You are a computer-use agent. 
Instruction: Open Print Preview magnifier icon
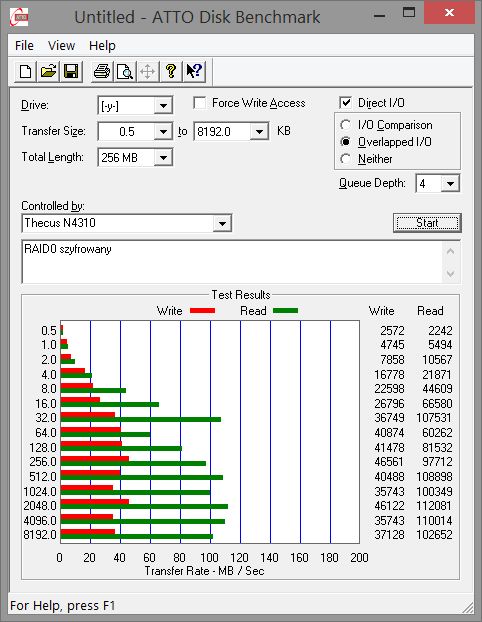(x=125, y=72)
